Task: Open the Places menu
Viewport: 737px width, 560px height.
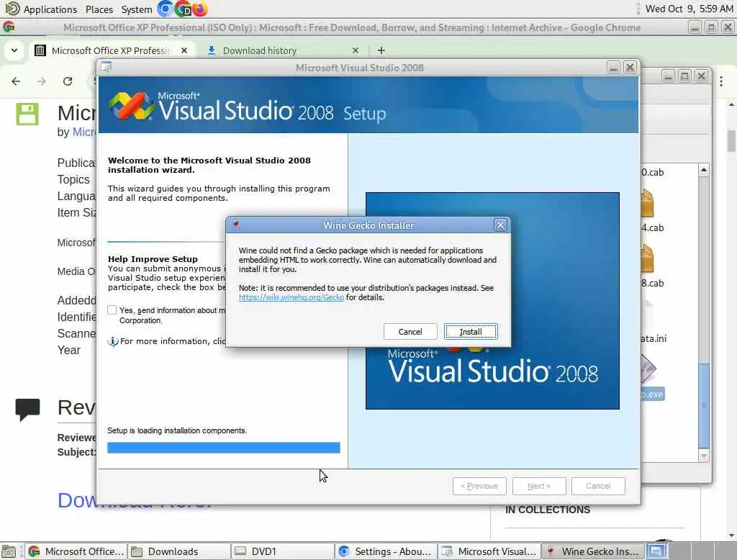Action: (x=99, y=9)
